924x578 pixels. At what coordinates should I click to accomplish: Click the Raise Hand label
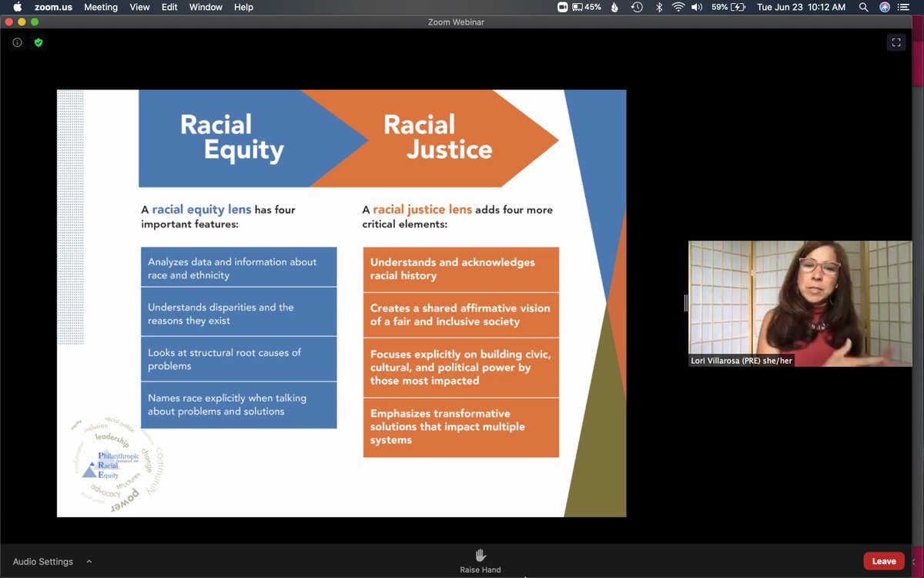tap(480, 570)
